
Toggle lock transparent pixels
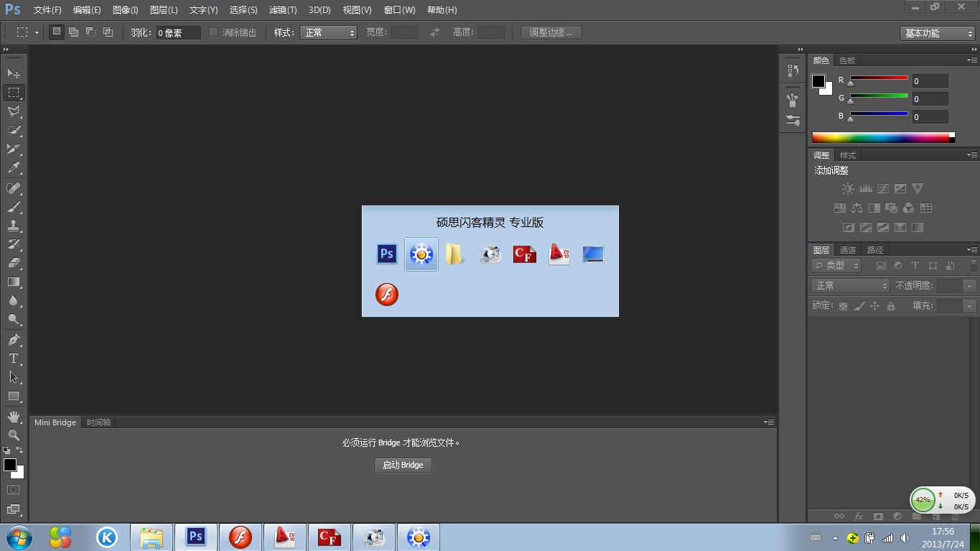point(843,306)
